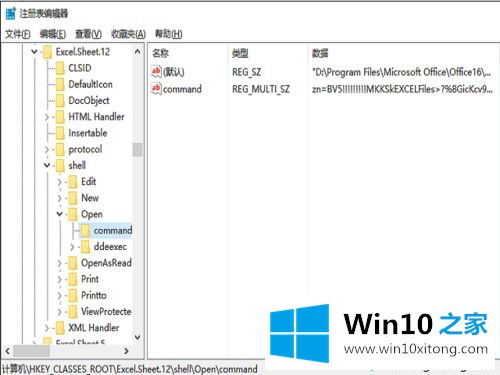500x375 pixels.
Task: Click the tree horizontal scrollbar thumb
Action: coord(31,351)
